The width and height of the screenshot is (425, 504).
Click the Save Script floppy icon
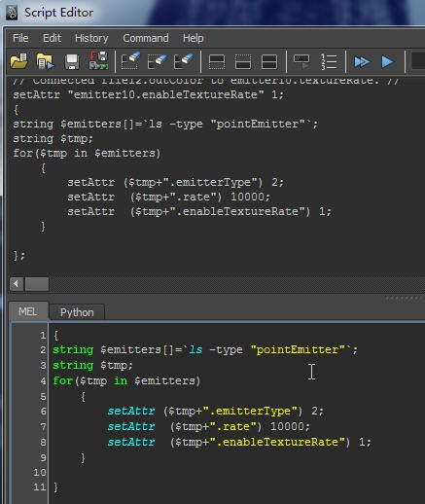pyautogui.click(x=72, y=61)
